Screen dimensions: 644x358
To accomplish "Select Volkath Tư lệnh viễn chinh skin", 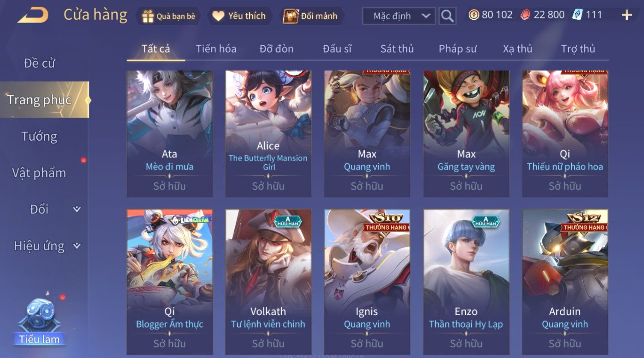I will point(268,281).
